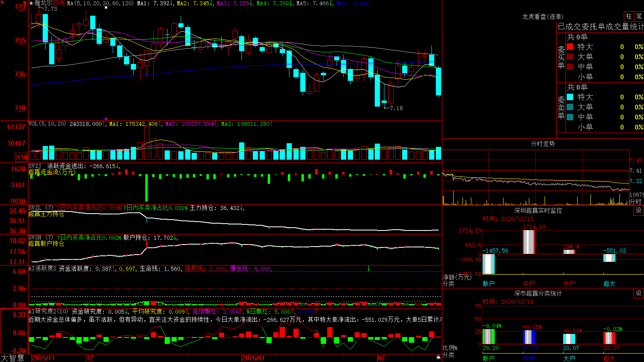Viewport: 644px width, 362px height.
Task: Click the 连续飘红: 2.000 label
Action: click(216, 311)
